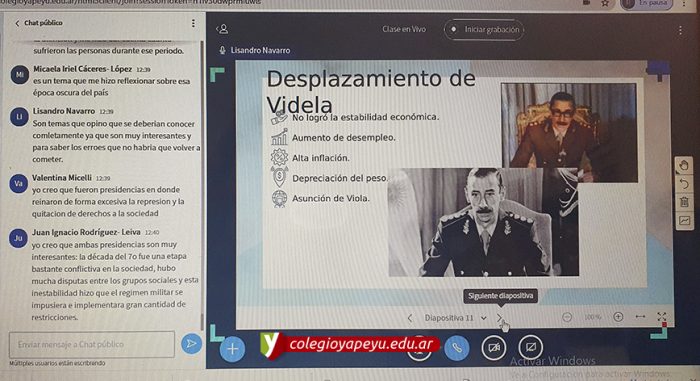
Task: Clear annotations with the trash icon
Action: 683,202
